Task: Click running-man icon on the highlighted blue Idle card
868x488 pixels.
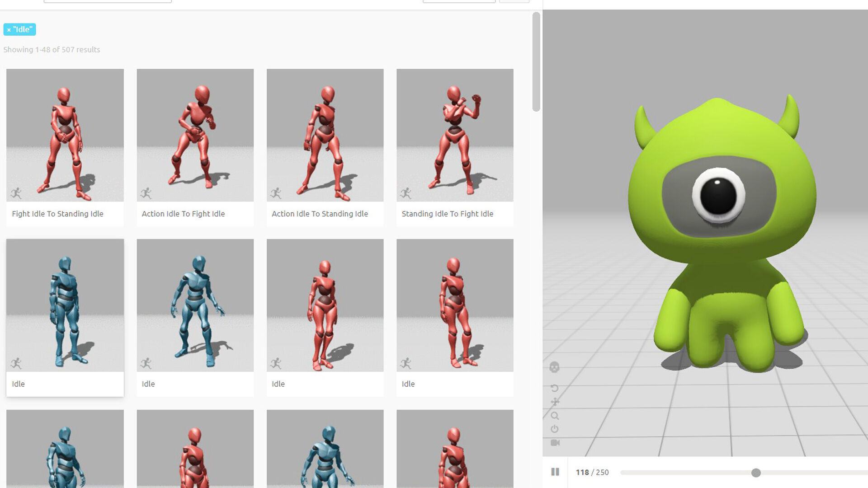Action: pyautogui.click(x=16, y=363)
